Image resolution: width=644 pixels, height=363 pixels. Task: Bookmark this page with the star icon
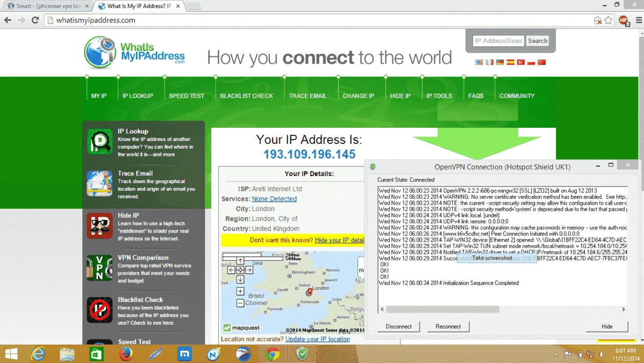pos(609,20)
